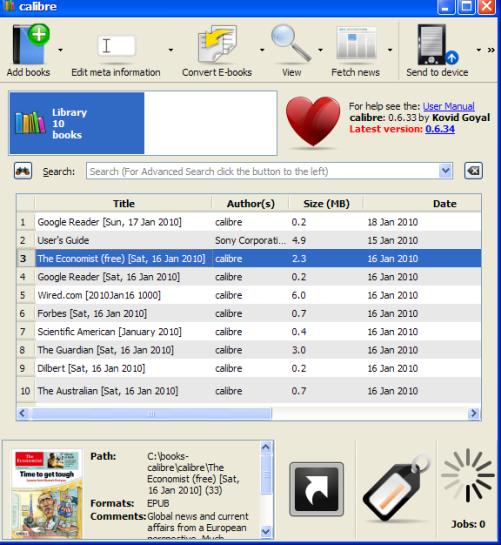Select the Library 10 books panel
This screenshot has height=545, width=501.
point(77,123)
